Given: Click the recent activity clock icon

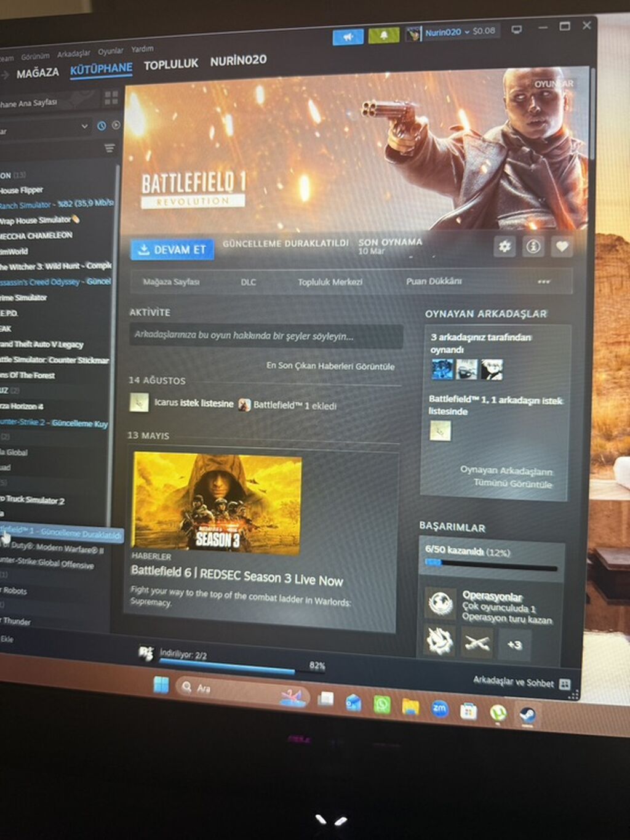Looking at the screenshot, I should coord(102,126).
